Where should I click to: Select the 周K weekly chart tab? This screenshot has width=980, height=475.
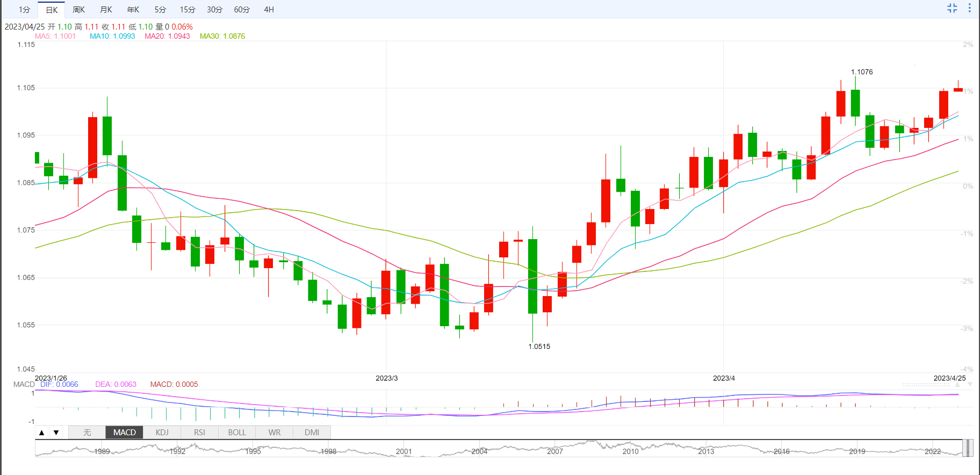(78, 10)
